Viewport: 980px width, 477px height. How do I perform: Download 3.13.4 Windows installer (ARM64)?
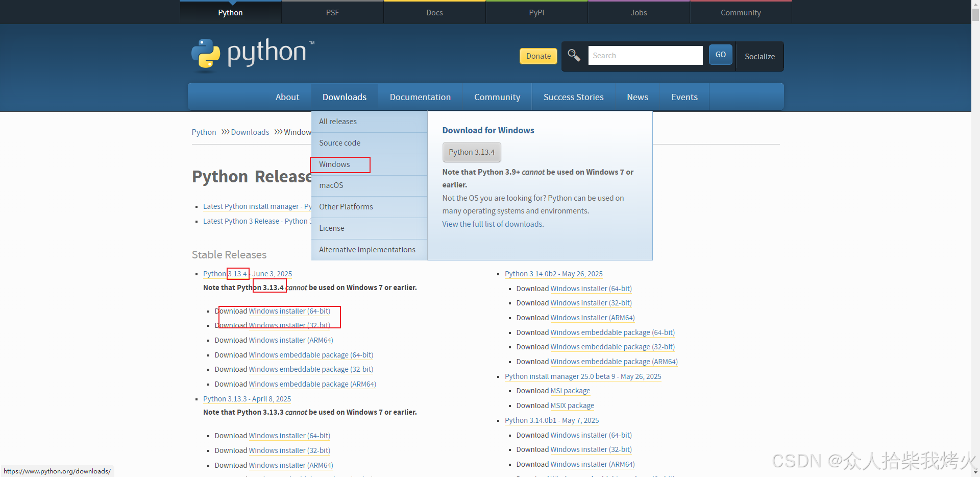pyautogui.click(x=291, y=340)
